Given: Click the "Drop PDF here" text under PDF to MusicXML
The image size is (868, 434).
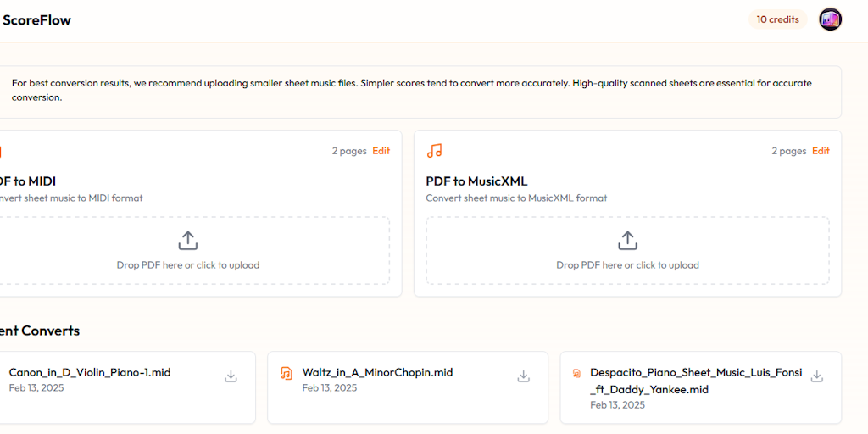Looking at the screenshot, I should pyautogui.click(x=627, y=265).
